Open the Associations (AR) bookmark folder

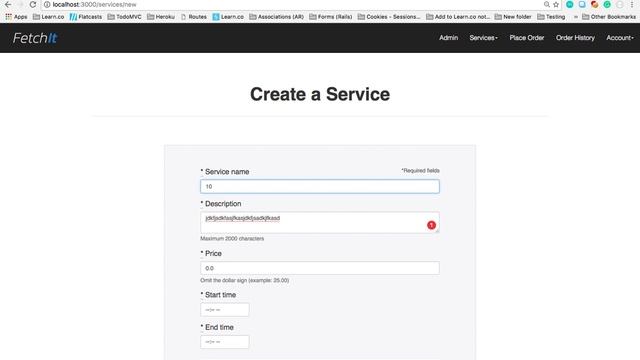tap(276, 17)
